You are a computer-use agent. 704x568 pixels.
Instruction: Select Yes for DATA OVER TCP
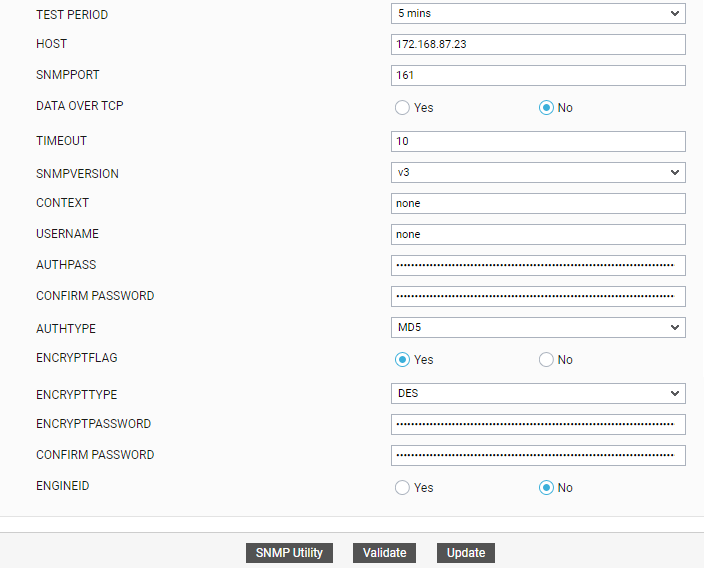coord(403,108)
